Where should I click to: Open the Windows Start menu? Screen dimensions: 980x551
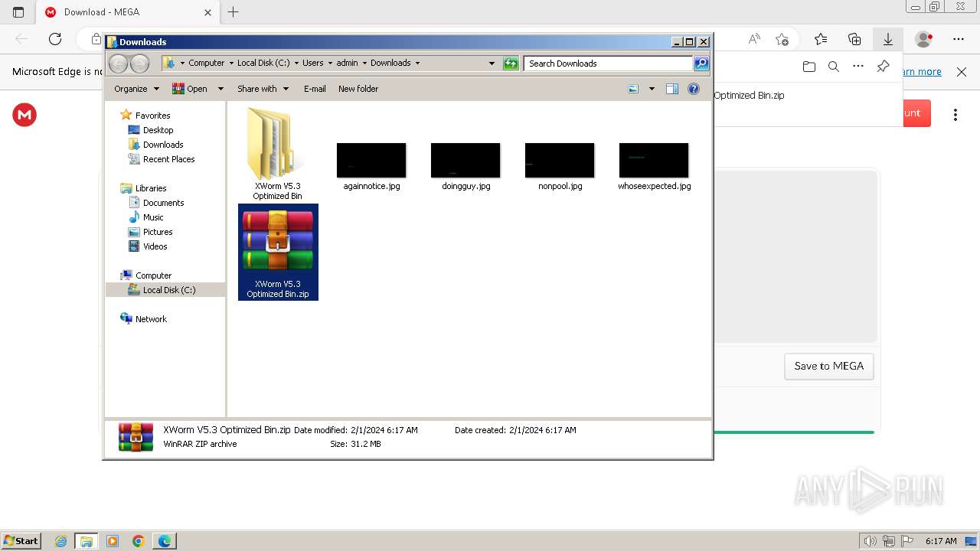click(x=21, y=541)
